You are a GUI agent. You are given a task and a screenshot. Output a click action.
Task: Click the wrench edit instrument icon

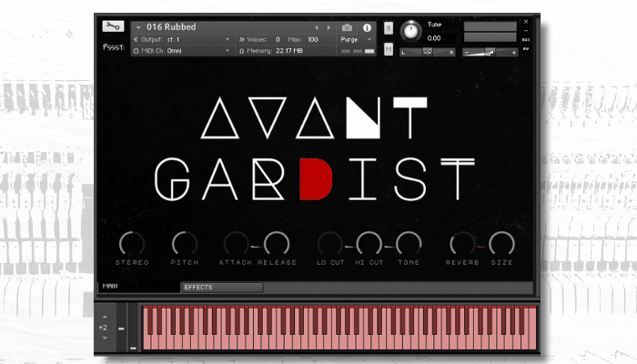pyautogui.click(x=113, y=26)
